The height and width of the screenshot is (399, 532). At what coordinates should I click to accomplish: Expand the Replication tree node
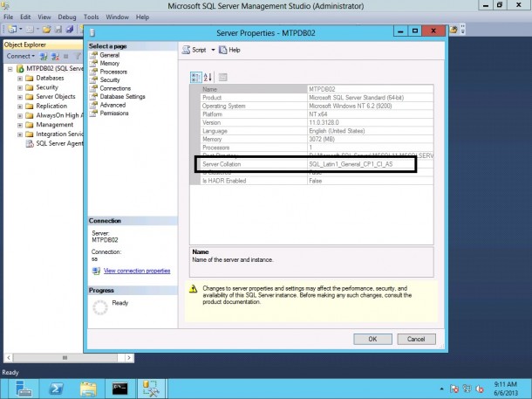click(20, 107)
